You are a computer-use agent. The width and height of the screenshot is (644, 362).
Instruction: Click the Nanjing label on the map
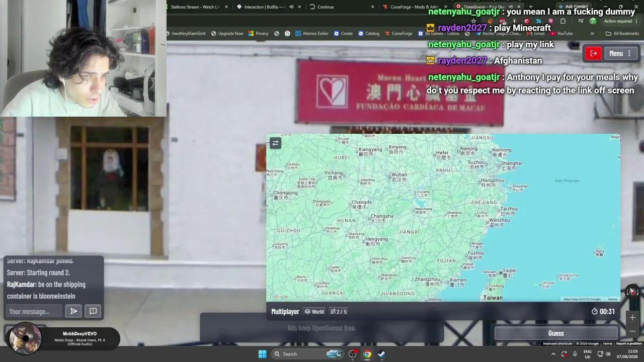coord(468,150)
